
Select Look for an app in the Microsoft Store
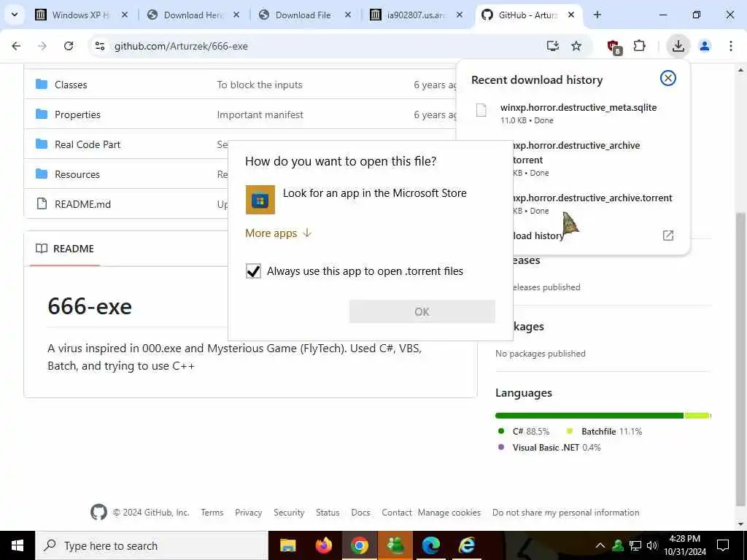[x=374, y=192]
